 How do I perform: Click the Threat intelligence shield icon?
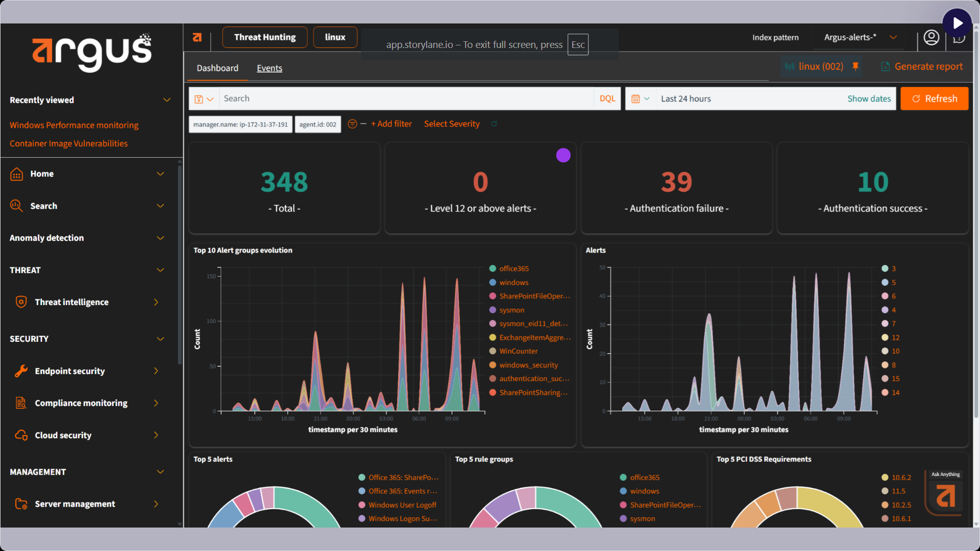21,302
